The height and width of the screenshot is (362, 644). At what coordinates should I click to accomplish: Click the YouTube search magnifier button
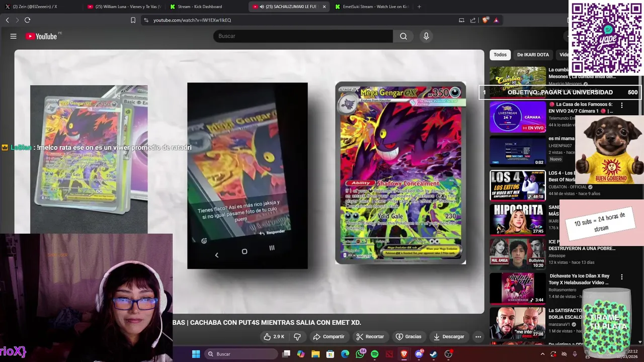click(404, 36)
